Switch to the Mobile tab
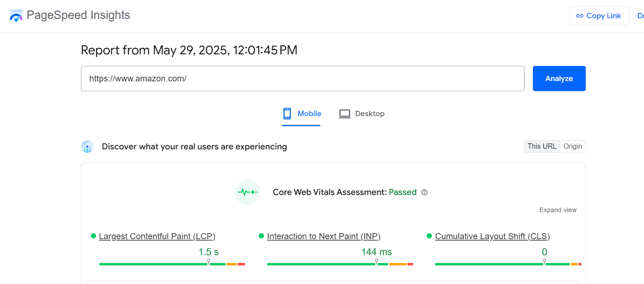644x284 pixels. coord(301,114)
